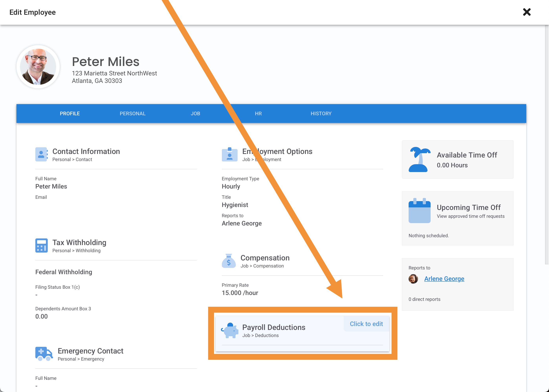The height and width of the screenshot is (392, 549).
Task: Select the HR tab
Action: (258, 114)
